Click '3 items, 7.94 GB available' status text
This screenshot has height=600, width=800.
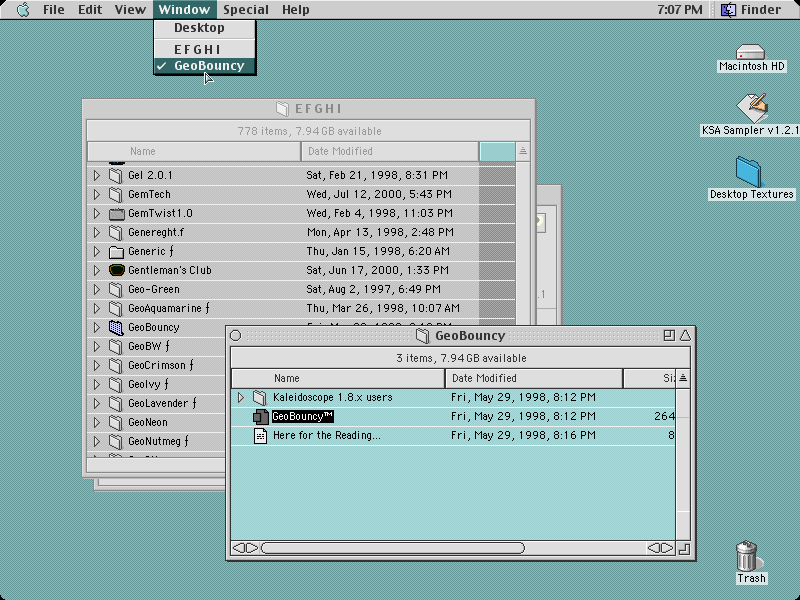[x=461, y=359]
